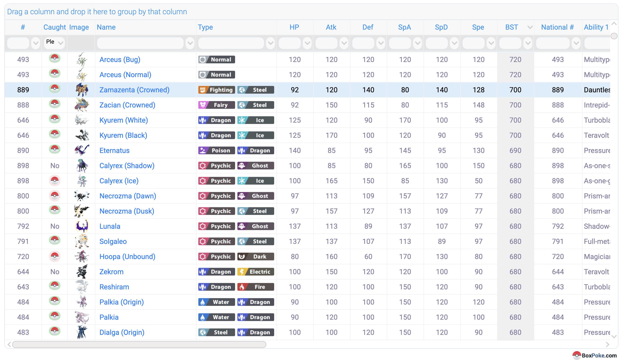Open the Atk filter operator dropdown
The height and width of the screenshot is (364, 623).
tap(344, 43)
